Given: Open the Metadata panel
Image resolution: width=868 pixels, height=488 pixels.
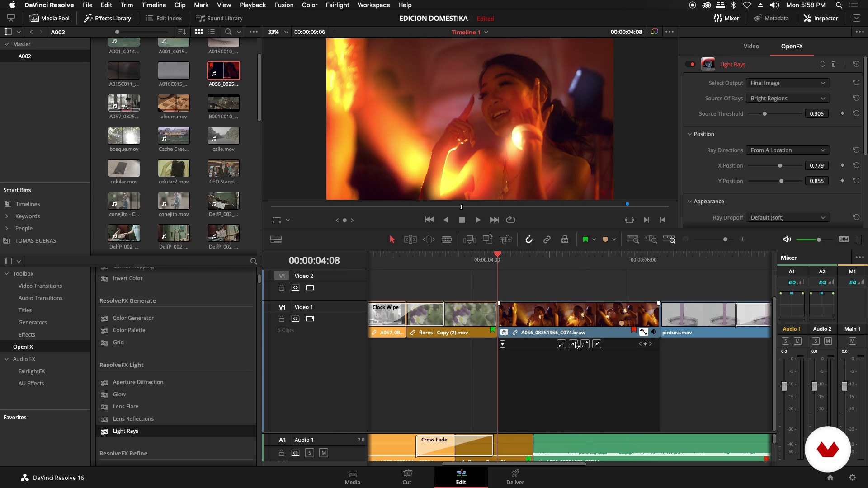Looking at the screenshot, I should 771,18.
